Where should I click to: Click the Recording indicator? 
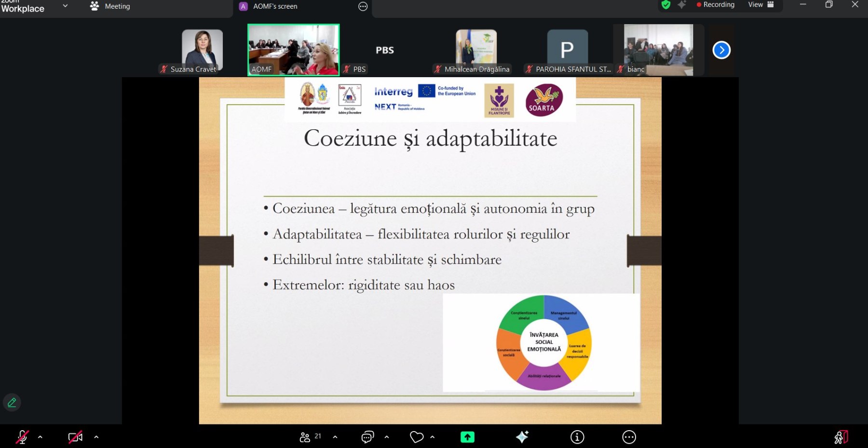tap(715, 5)
